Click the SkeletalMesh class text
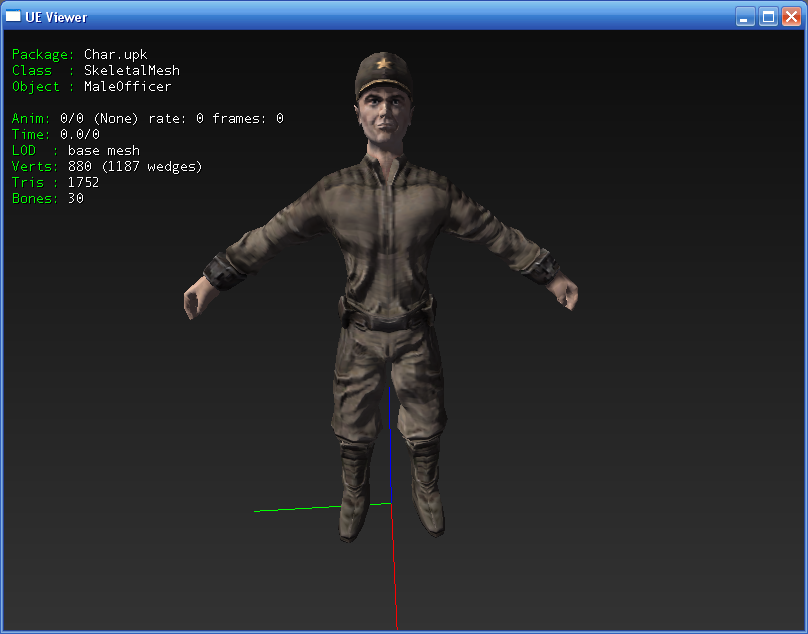The image size is (808, 634). (131, 71)
